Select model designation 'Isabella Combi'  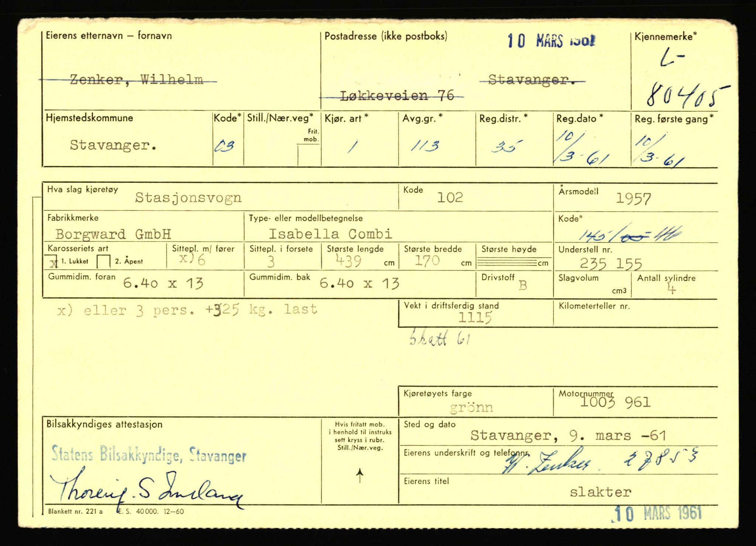330,234
